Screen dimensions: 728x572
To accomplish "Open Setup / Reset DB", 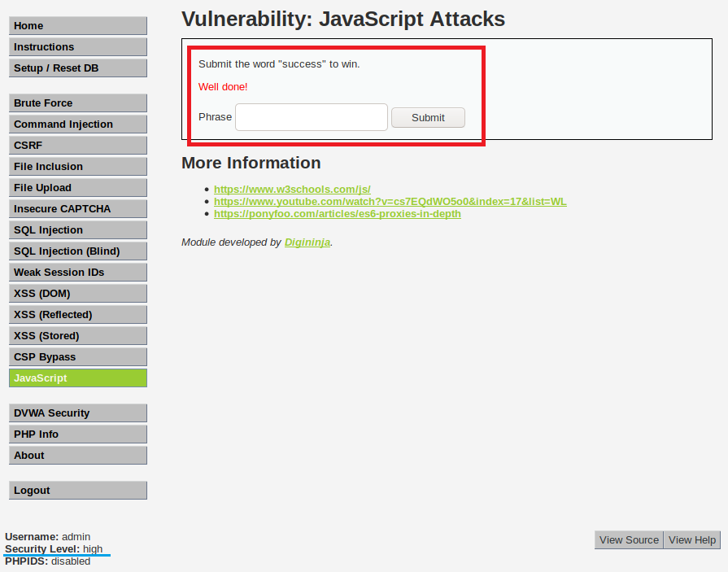I will 78,68.
